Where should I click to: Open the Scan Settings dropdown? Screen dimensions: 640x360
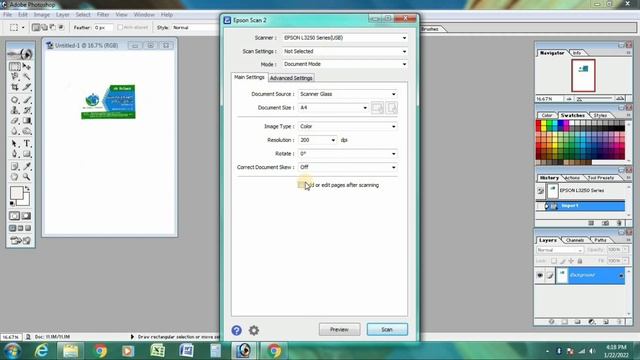[345, 51]
